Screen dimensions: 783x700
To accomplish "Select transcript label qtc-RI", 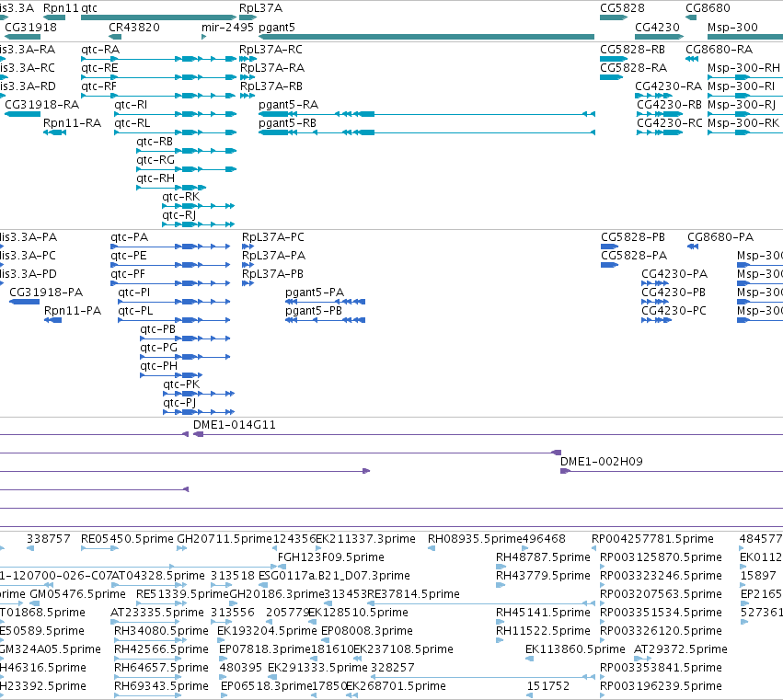I will tap(131, 105).
